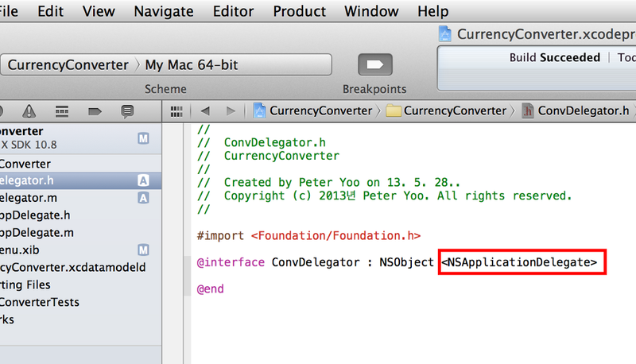Go back with the left arrow

coord(204,110)
